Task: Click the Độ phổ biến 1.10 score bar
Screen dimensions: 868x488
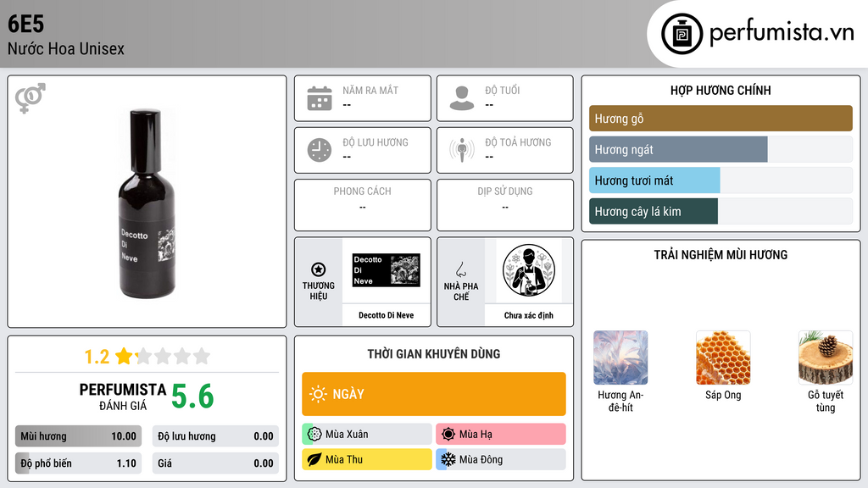Action: point(78,463)
